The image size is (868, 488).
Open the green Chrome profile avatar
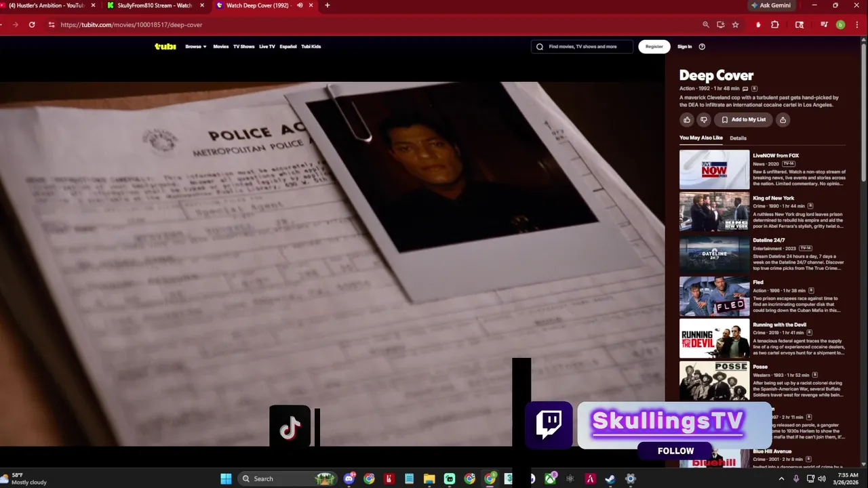[840, 24]
